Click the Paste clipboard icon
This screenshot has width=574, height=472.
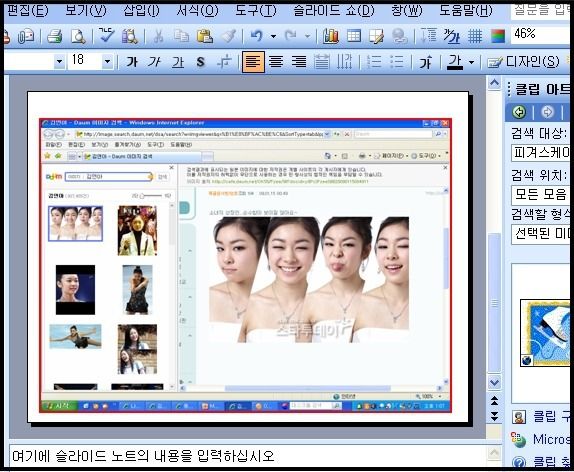pyautogui.click(x=205, y=36)
